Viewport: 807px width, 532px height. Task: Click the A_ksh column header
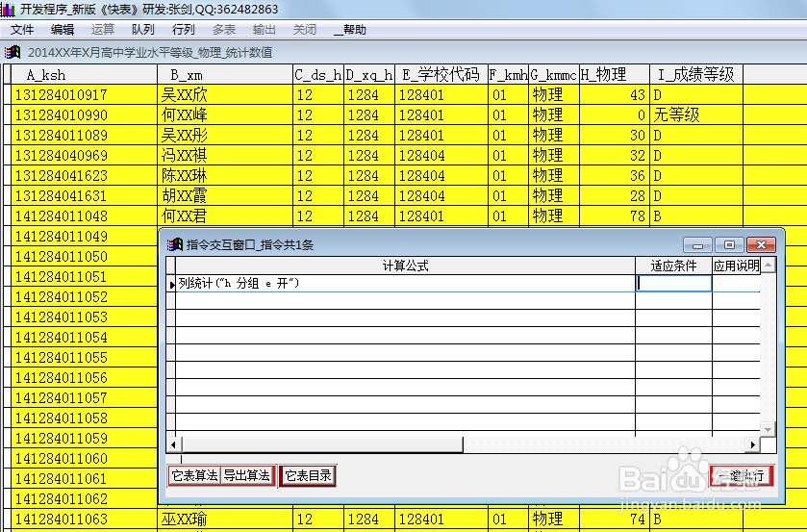coord(84,75)
